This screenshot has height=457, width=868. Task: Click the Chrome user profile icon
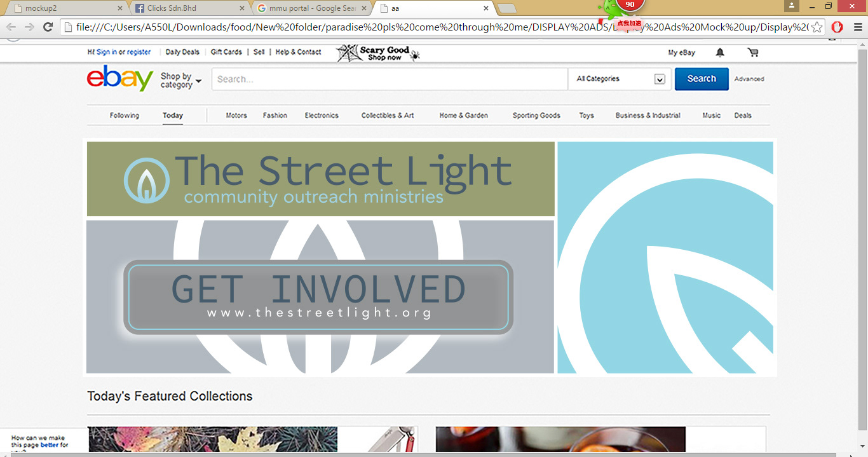(x=792, y=6)
